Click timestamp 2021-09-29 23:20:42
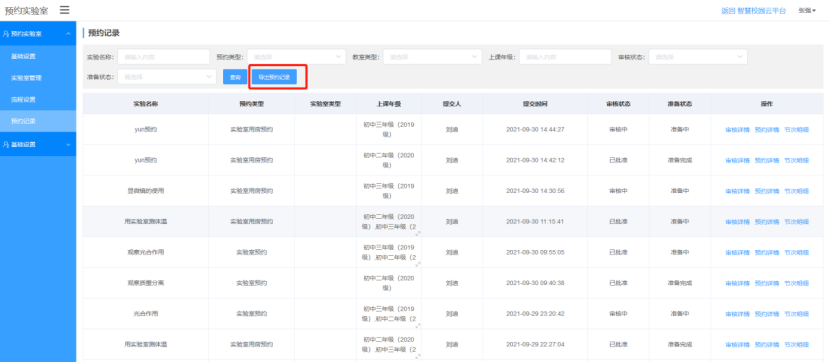 click(x=535, y=313)
